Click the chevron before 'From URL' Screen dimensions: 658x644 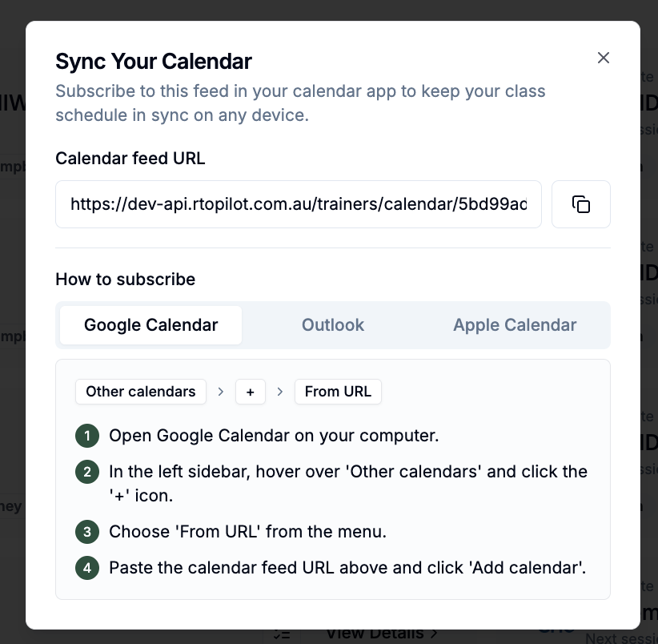click(280, 392)
